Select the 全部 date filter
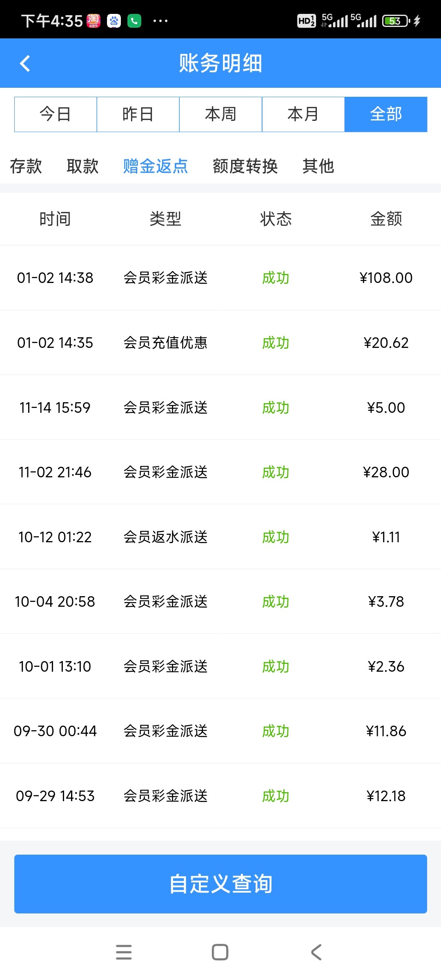The image size is (441, 980). tap(386, 114)
